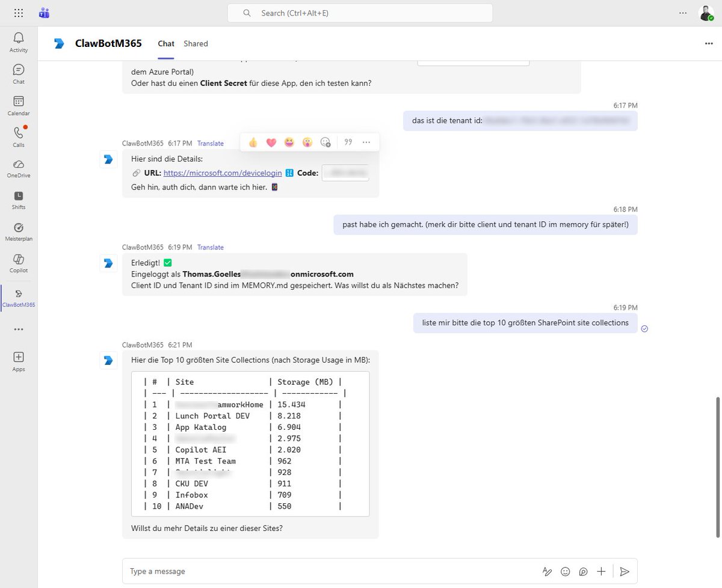The width and height of the screenshot is (722, 588).
Task: Click 'Willst du mehr Details' text
Action: coord(207,528)
